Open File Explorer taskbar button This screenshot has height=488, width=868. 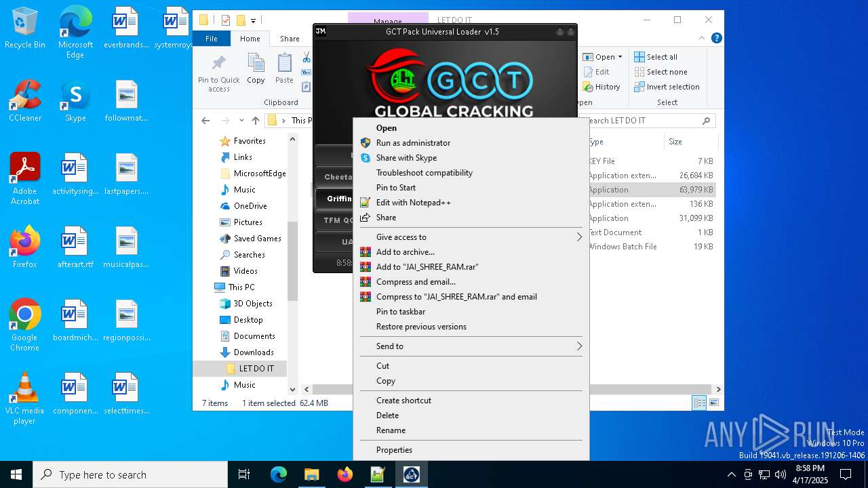click(311, 474)
